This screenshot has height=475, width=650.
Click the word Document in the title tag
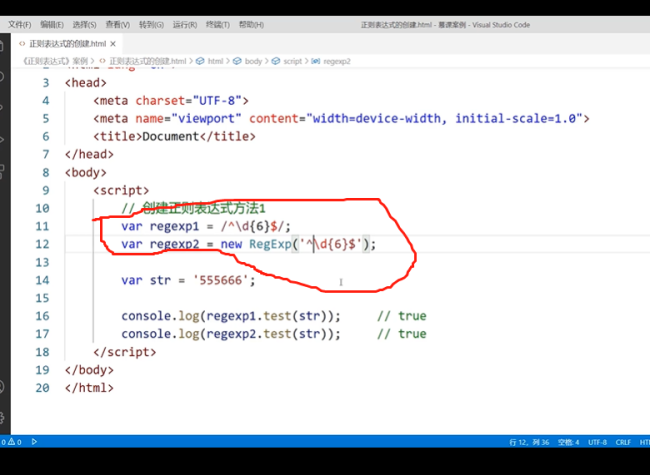170,136
